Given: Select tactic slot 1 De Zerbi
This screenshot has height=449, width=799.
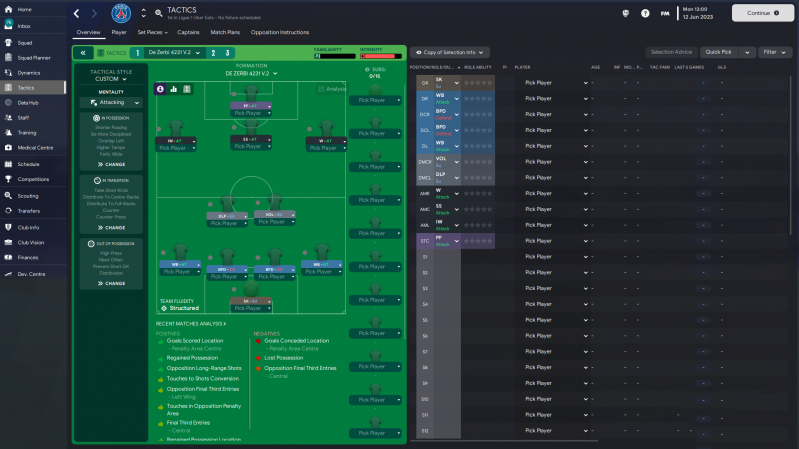Looking at the screenshot, I should coord(137,52).
